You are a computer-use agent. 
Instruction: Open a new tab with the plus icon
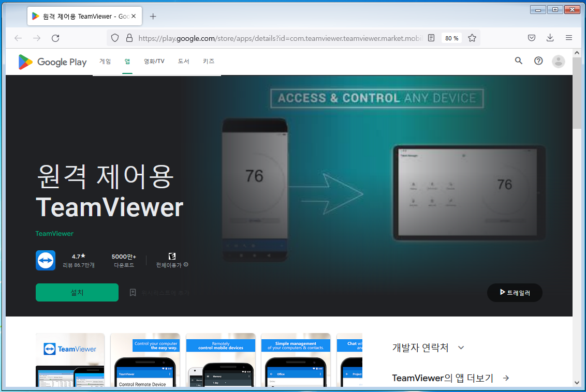point(153,17)
